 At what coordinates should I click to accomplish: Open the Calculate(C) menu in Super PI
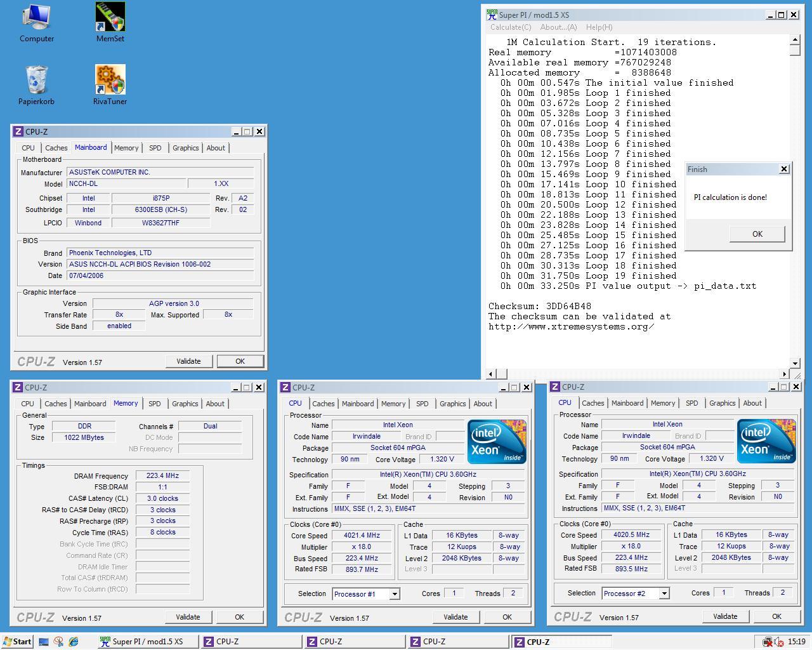pos(511,27)
